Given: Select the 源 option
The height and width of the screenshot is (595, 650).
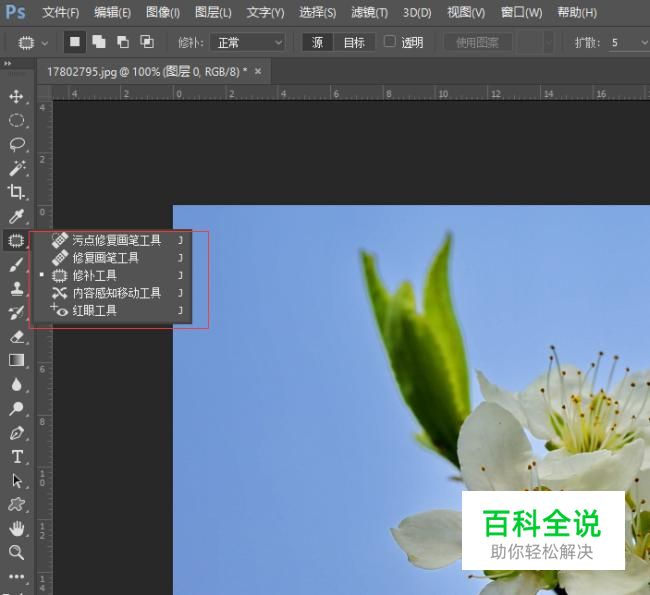Looking at the screenshot, I should (318, 42).
